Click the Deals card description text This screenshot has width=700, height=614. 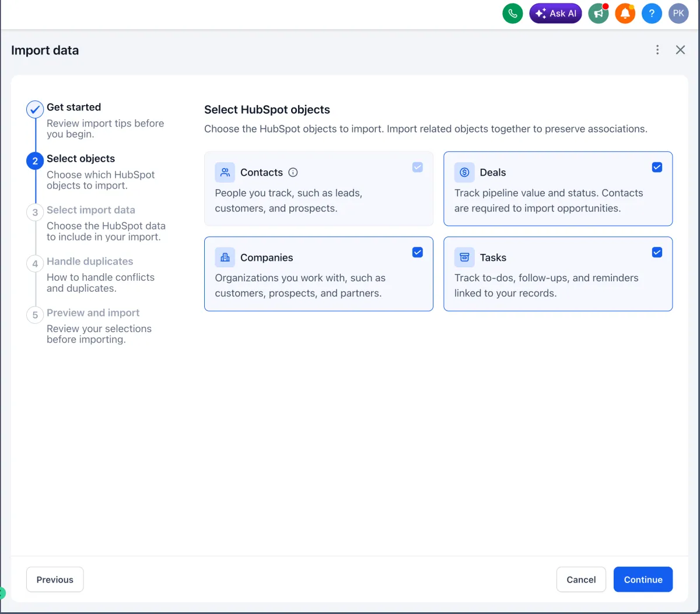pos(549,201)
